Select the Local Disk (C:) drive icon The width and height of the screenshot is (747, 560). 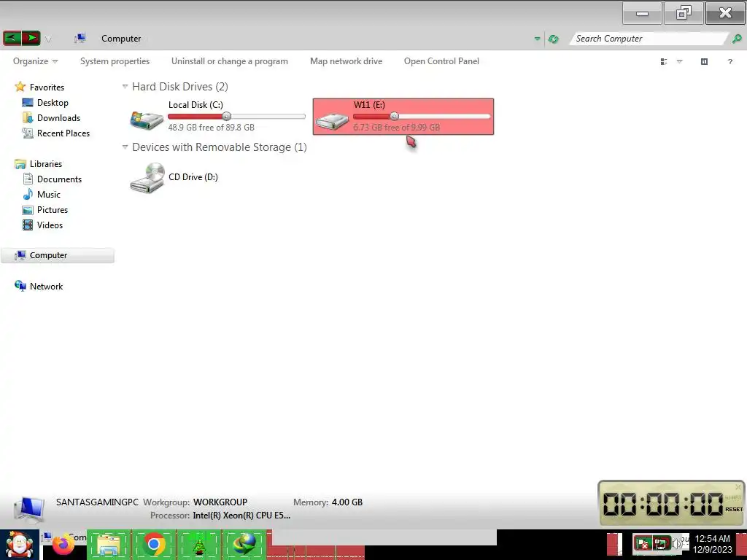pos(147,120)
